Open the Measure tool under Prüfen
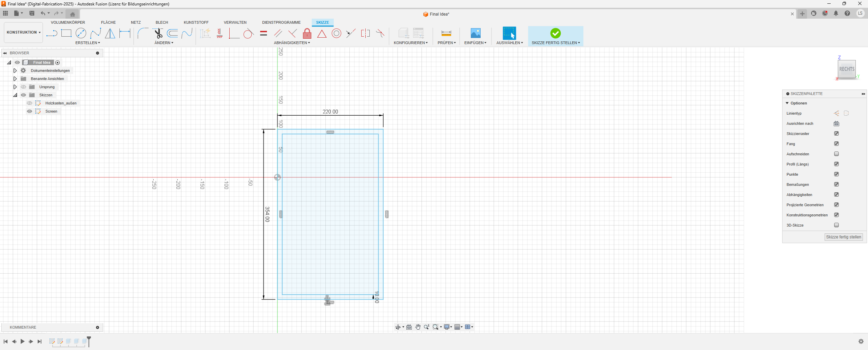The height and width of the screenshot is (350, 868). [x=446, y=33]
